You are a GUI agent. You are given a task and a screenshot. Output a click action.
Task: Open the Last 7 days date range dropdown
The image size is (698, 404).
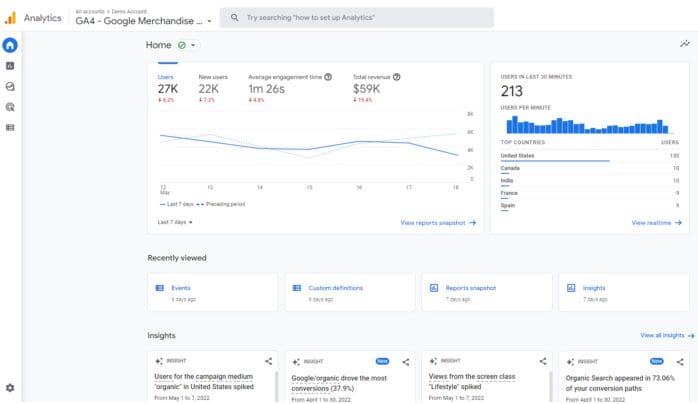click(x=175, y=222)
